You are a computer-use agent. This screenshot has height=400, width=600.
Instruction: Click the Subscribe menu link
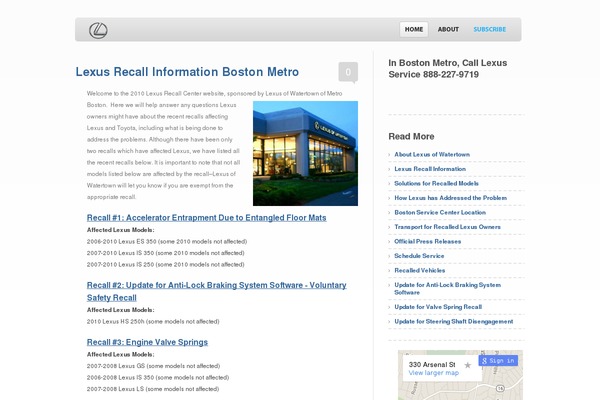(x=489, y=30)
